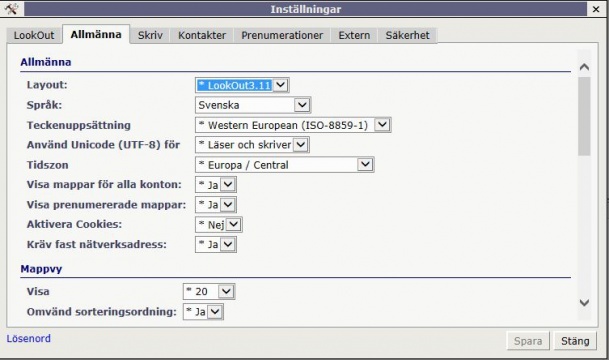The image size is (609, 360).
Task: Click the Språk label
Action: [44, 105]
